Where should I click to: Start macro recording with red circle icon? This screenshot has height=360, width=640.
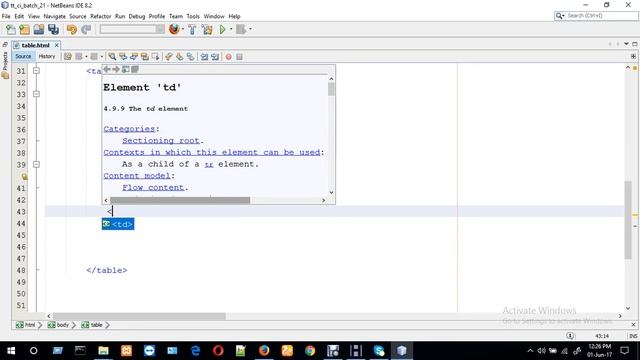pyautogui.click(x=229, y=57)
